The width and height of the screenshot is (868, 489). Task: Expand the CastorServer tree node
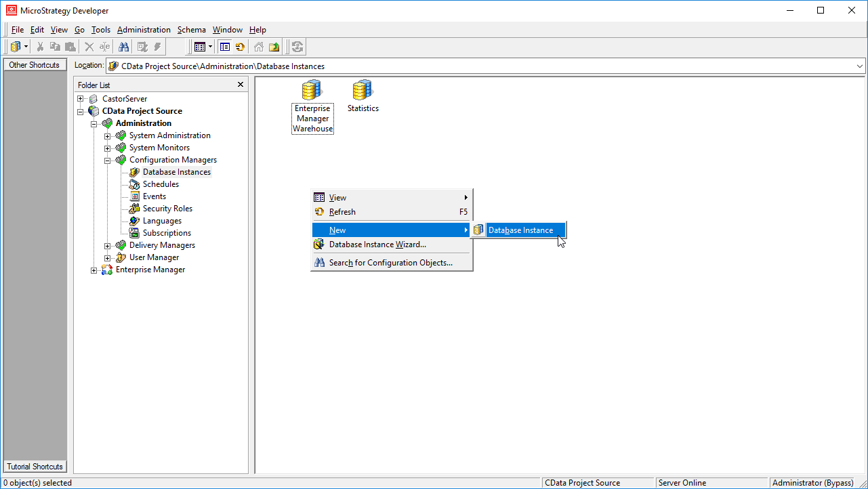point(81,99)
